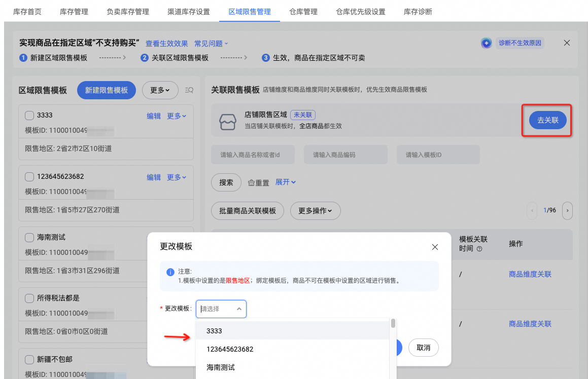
Task: Click the first 商品维度关联 link
Action: pos(530,274)
